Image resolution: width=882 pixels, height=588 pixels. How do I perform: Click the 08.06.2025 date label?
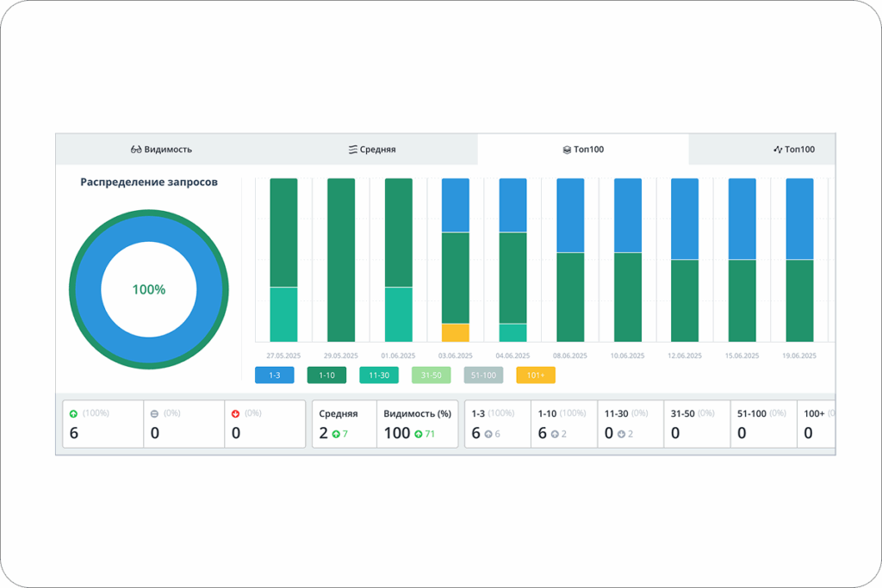tap(570, 356)
